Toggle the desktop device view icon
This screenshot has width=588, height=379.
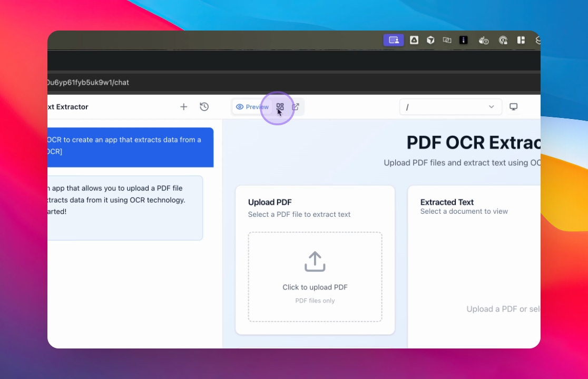point(513,107)
